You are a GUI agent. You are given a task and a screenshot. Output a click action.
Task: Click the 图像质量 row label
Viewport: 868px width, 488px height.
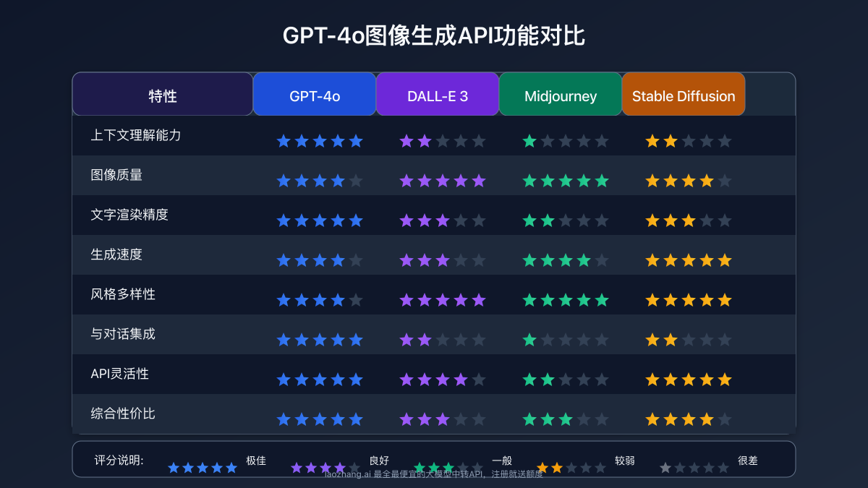pyautogui.click(x=116, y=175)
